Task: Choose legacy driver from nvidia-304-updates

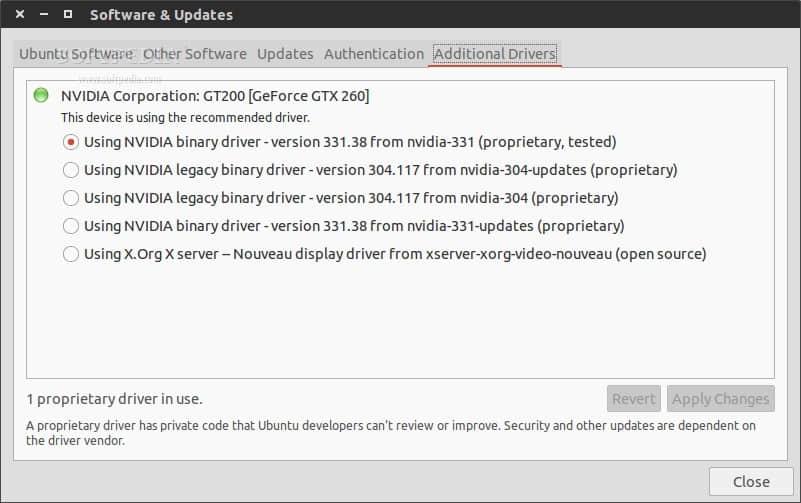Action: tap(71, 170)
